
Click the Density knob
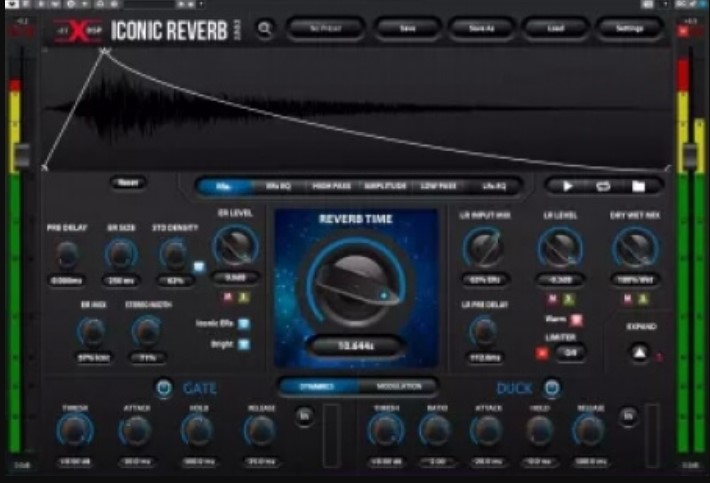pos(174,255)
